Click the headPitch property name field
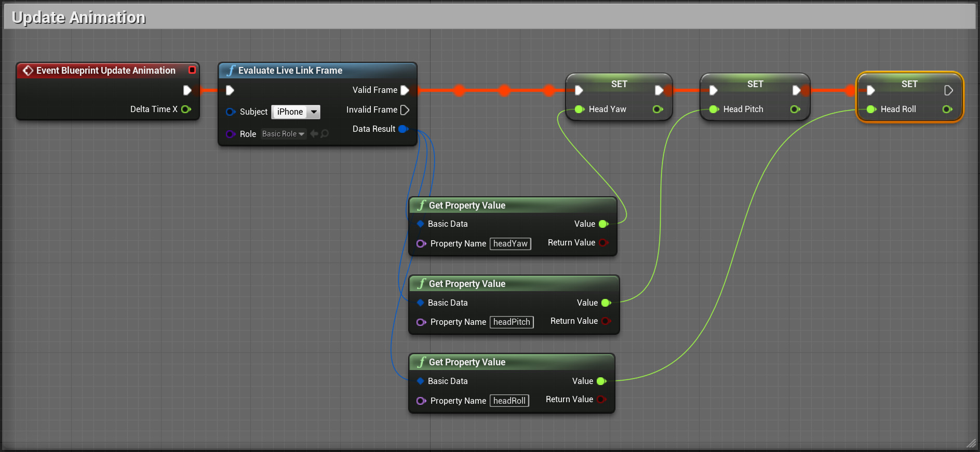 pyautogui.click(x=512, y=322)
